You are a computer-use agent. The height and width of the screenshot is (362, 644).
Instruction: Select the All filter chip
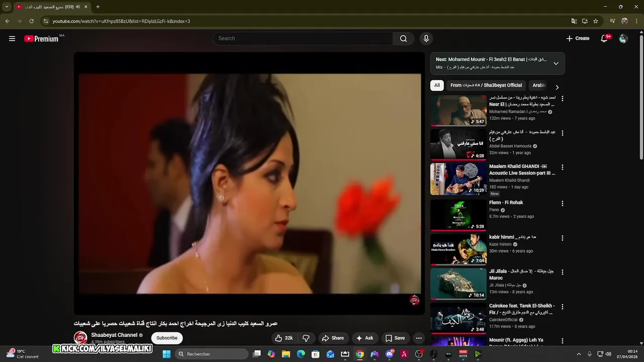tap(437, 85)
